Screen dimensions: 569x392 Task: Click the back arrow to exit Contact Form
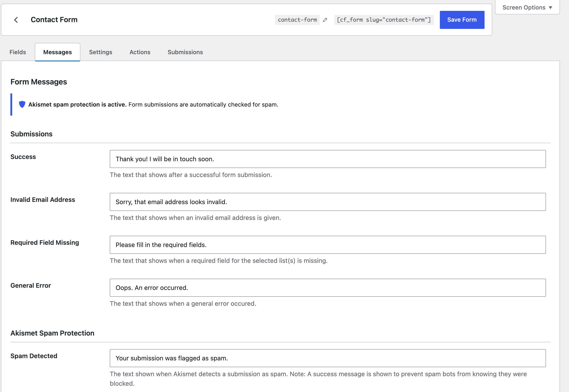pos(16,20)
